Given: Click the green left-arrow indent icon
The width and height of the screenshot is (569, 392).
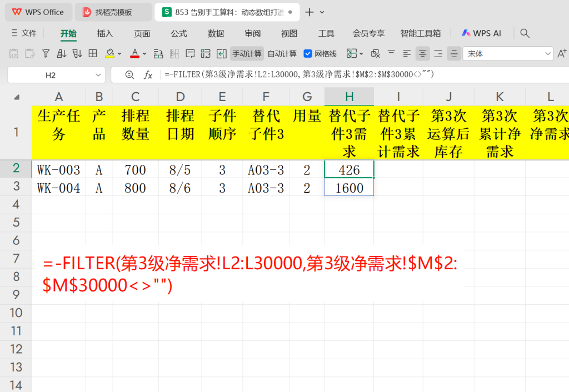Looking at the screenshot, I should (222, 54).
